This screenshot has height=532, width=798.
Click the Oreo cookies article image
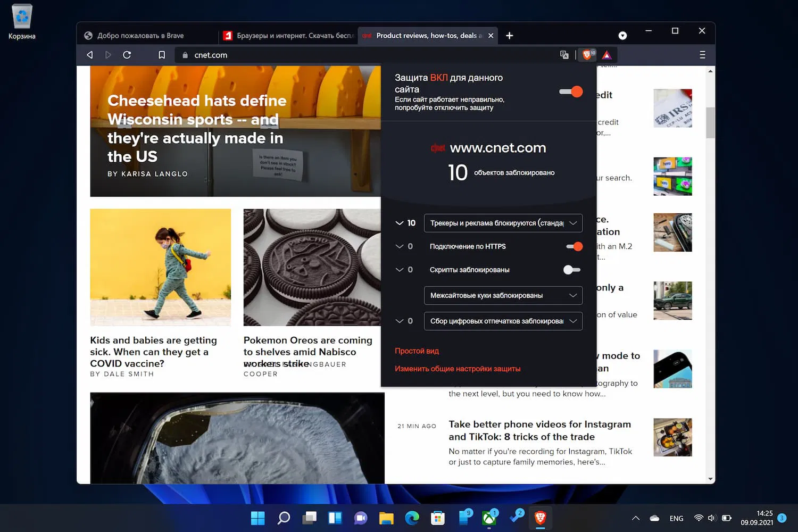pyautogui.click(x=312, y=267)
